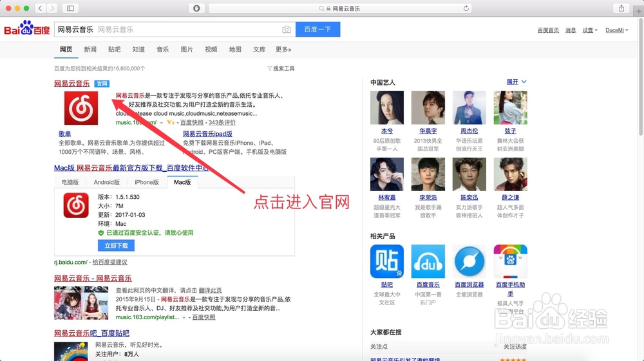The image size is (644, 361).
Task: Click the first artist photo 本兮
Action: coord(387,107)
